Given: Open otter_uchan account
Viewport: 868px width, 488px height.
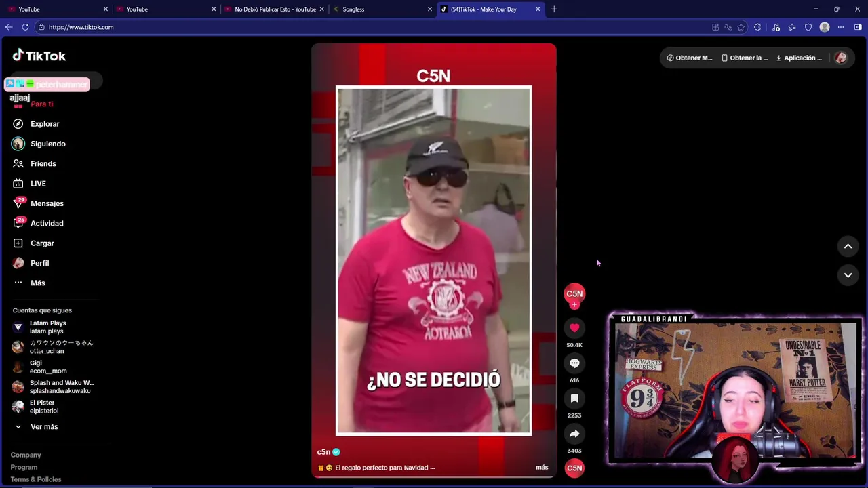Looking at the screenshot, I should coord(52,347).
